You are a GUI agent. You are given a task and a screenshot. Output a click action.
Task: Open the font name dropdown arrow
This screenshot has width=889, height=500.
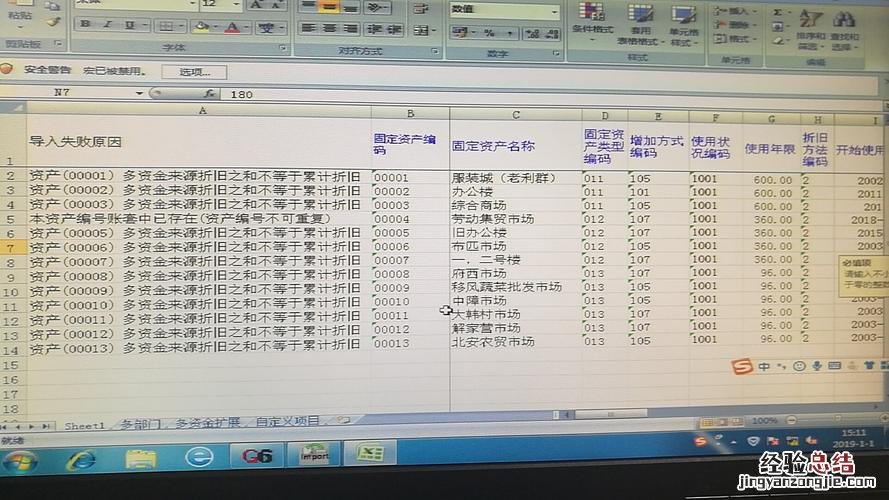(192, 4)
